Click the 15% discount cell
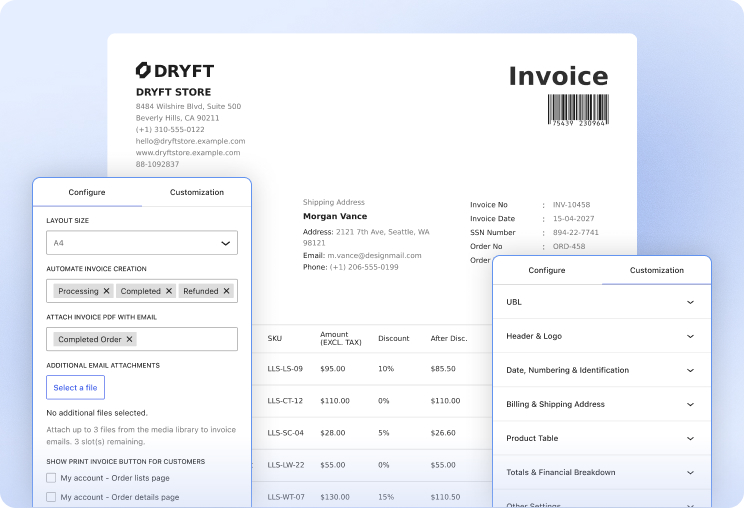 386,497
